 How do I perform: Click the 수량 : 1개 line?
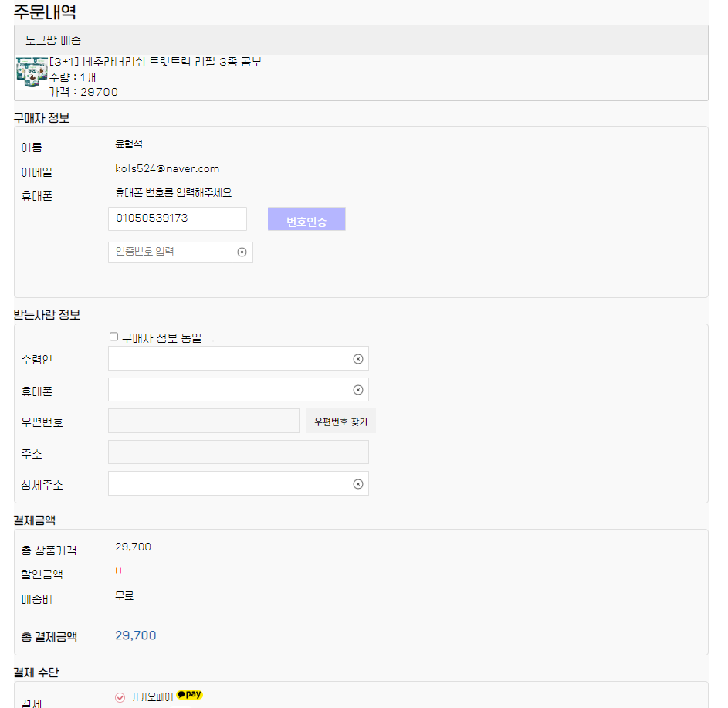(x=73, y=77)
